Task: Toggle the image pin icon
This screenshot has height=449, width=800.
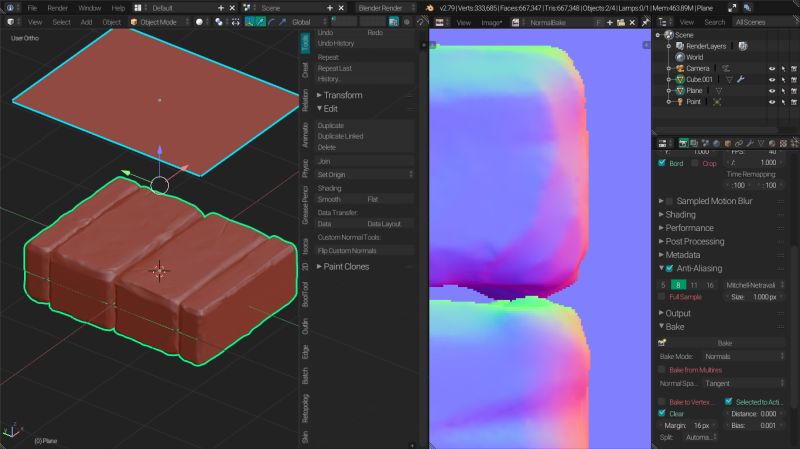Action: click(x=645, y=22)
